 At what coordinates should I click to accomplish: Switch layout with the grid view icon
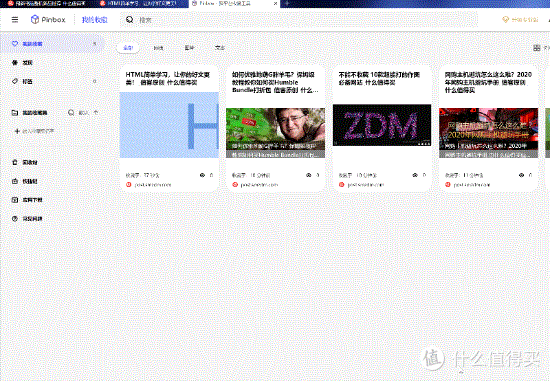click(x=537, y=48)
